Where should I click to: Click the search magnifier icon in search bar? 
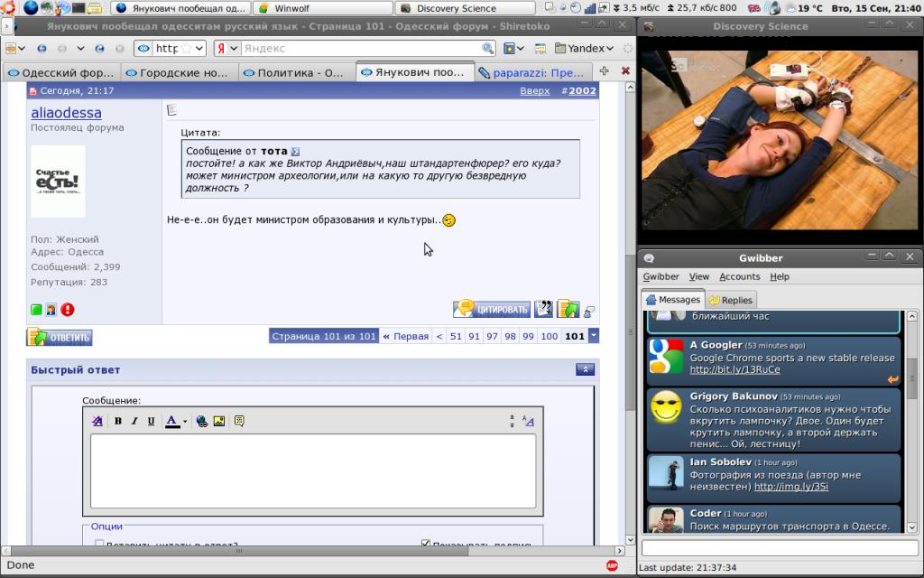pyautogui.click(x=487, y=49)
